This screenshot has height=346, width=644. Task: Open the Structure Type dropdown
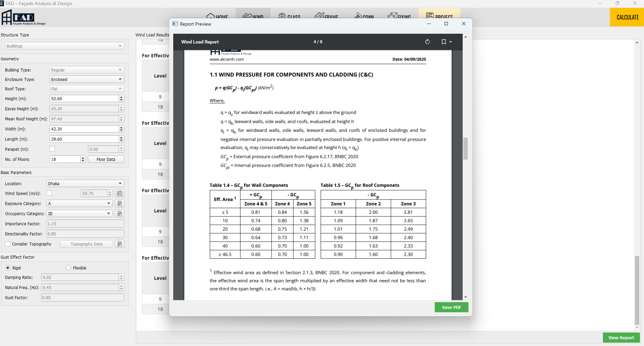click(65, 46)
